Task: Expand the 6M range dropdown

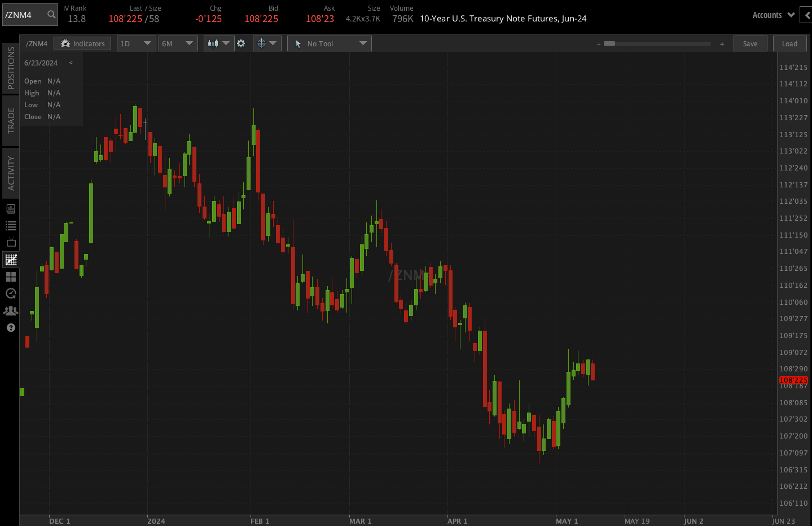Action: point(178,43)
